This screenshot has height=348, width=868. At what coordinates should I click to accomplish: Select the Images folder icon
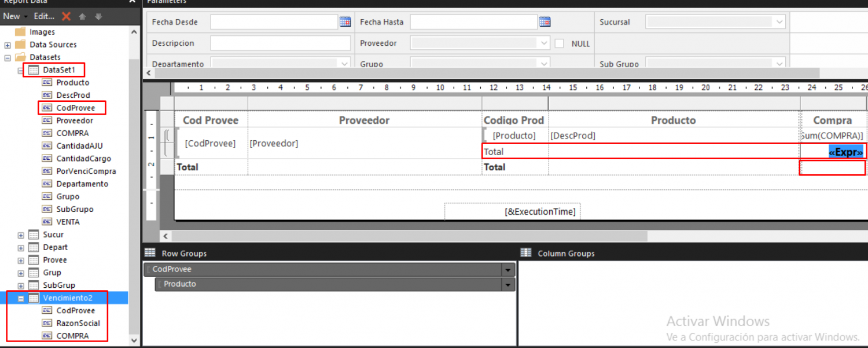click(20, 32)
